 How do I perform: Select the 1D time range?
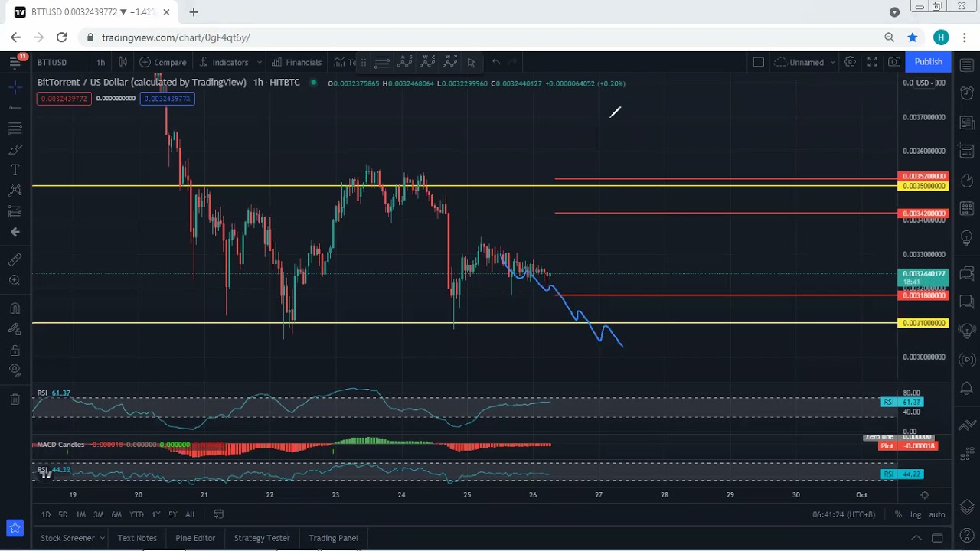tap(46, 514)
